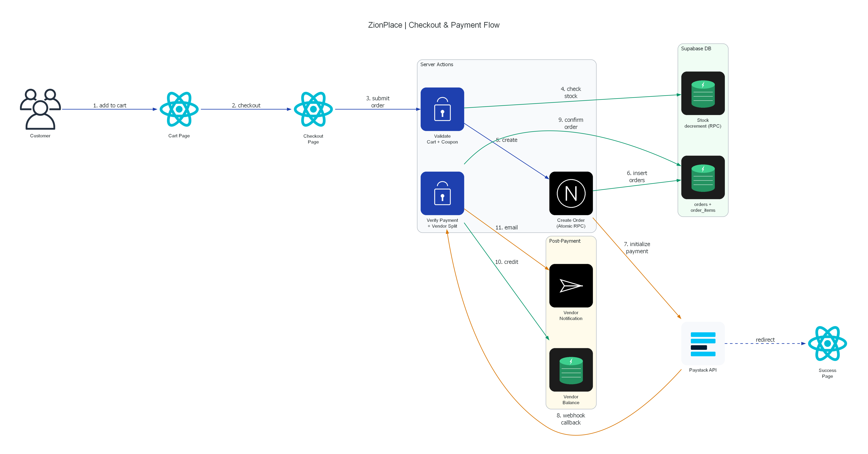Click the 'Success Page' caption text
The width and height of the screenshot is (868, 454).
pos(827,373)
